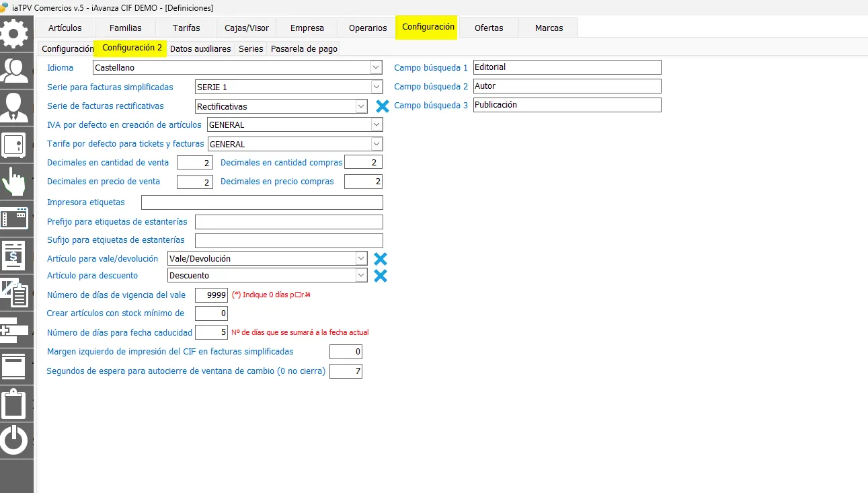Open Serie de facturas rectificativas dropdown
The width and height of the screenshot is (868, 493).
coord(362,106)
